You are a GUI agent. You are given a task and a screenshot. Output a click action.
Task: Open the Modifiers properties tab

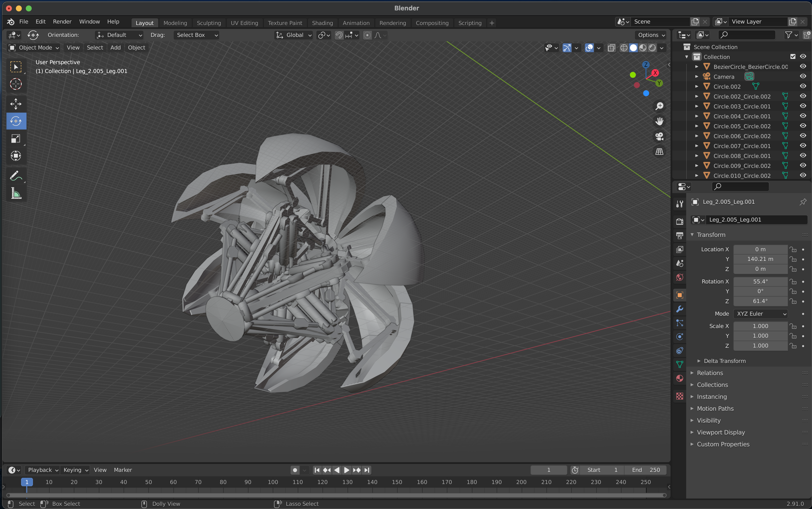(680, 309)
